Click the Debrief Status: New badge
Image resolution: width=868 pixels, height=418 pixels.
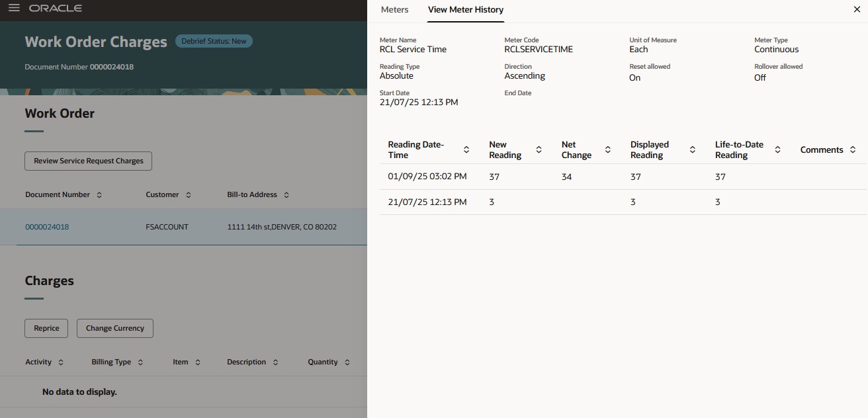pos(214,40)
